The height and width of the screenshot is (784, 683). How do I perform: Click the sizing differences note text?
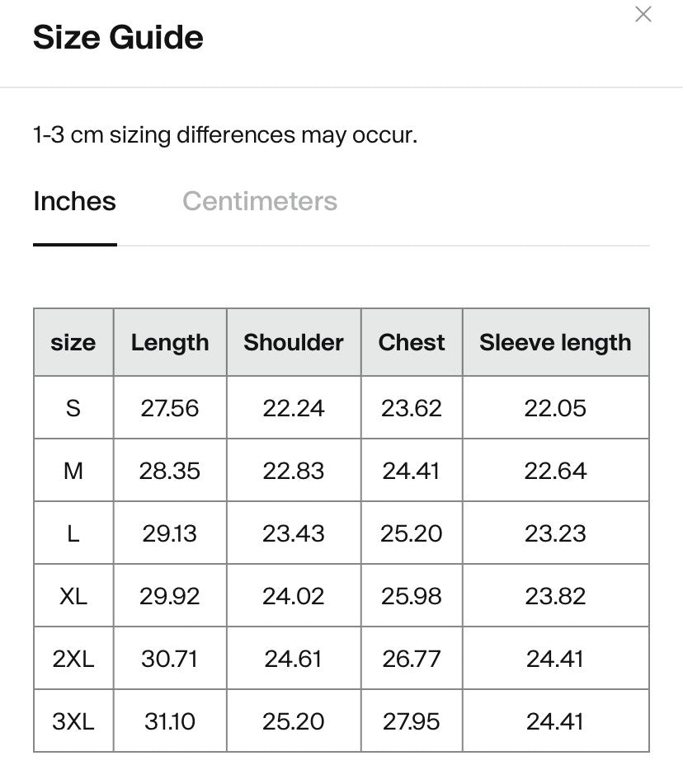[x=225, y=134]
